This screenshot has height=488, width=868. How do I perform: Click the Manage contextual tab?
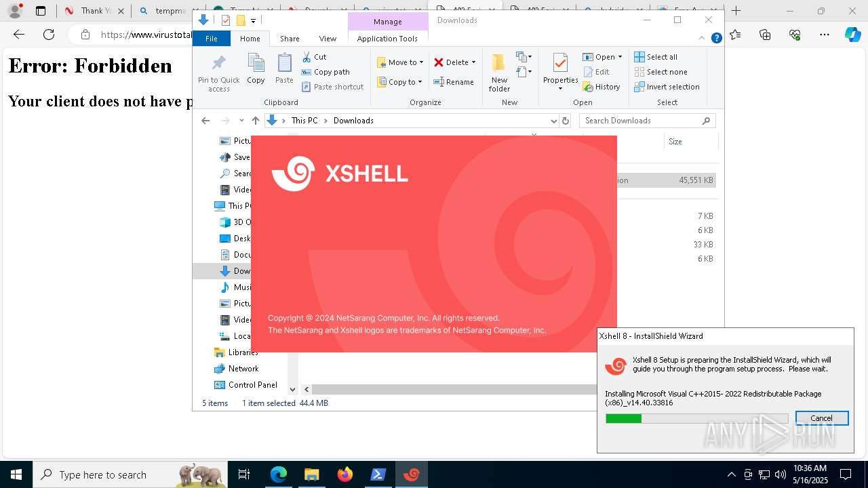(x=387, y=22)
